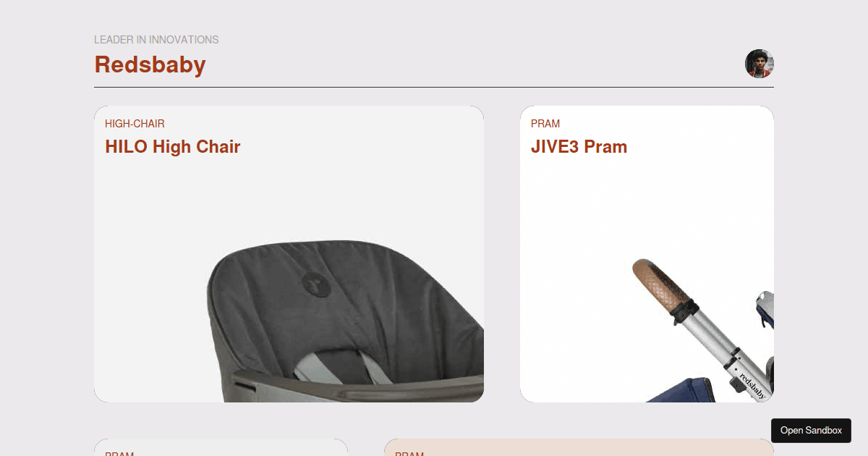Viewport: 868px width, 456px height.
Task: Open the beige PRAM card at bottom
Action: tap(579, 447)
